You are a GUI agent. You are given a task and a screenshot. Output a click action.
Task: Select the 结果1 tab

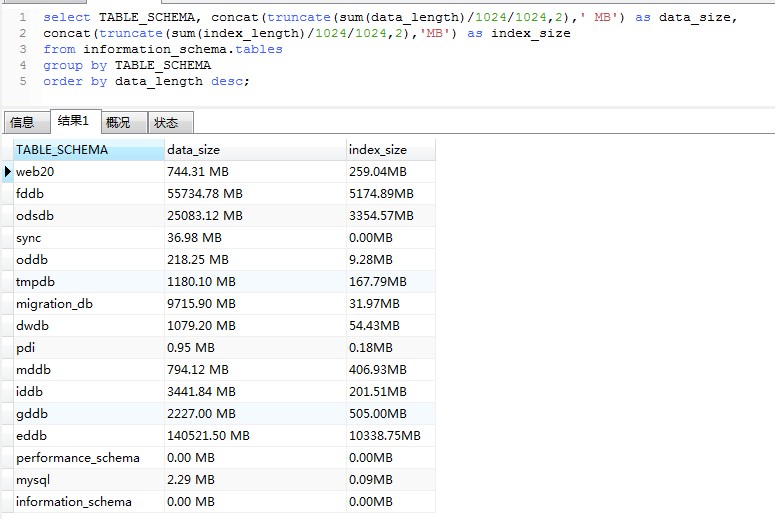(x=73, y=121)
